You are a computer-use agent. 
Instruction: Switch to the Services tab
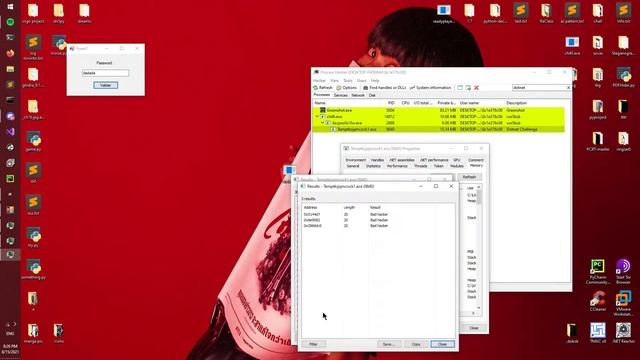pos(340,95)
